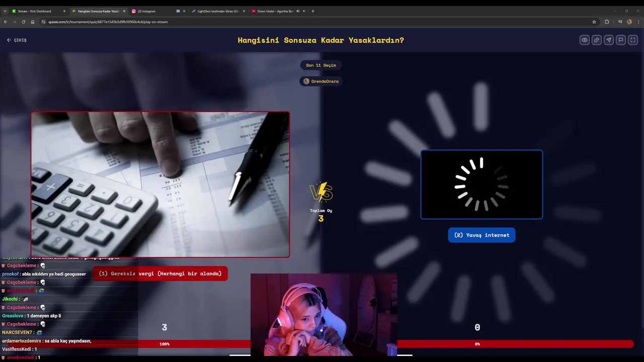Open the media control icon in toolbar
This screenshot has height=362, width=644.
pyautogui.click(x=620, y=22)
